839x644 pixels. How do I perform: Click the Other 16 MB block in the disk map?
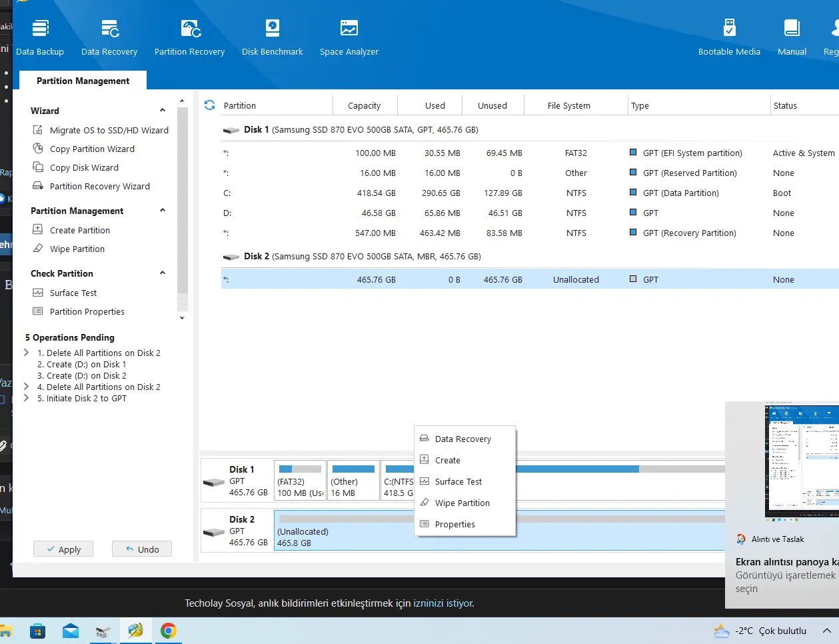click(x=353, y=481)
